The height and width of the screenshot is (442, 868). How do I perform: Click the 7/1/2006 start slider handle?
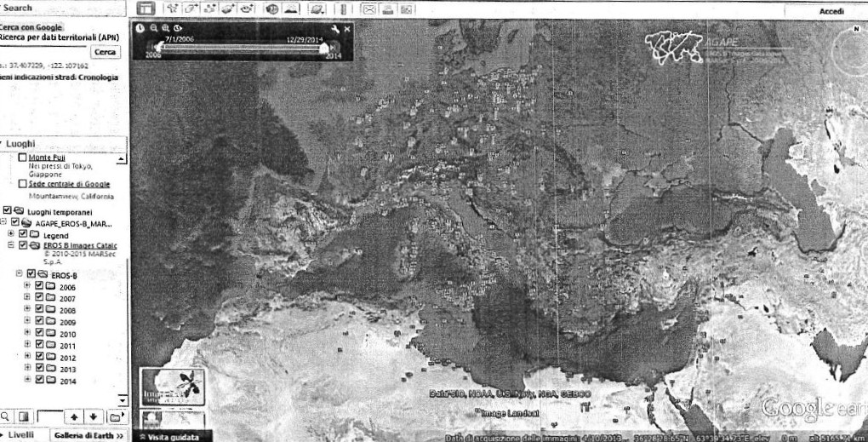160,47
